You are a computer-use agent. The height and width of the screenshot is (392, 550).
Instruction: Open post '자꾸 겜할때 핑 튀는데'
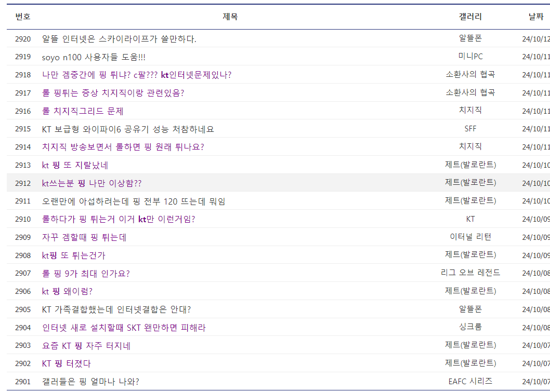[84, 237]
